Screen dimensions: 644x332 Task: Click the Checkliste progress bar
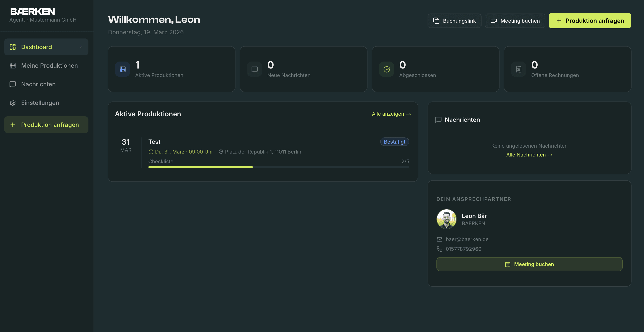pyautogui.click(x=278, y=167)
